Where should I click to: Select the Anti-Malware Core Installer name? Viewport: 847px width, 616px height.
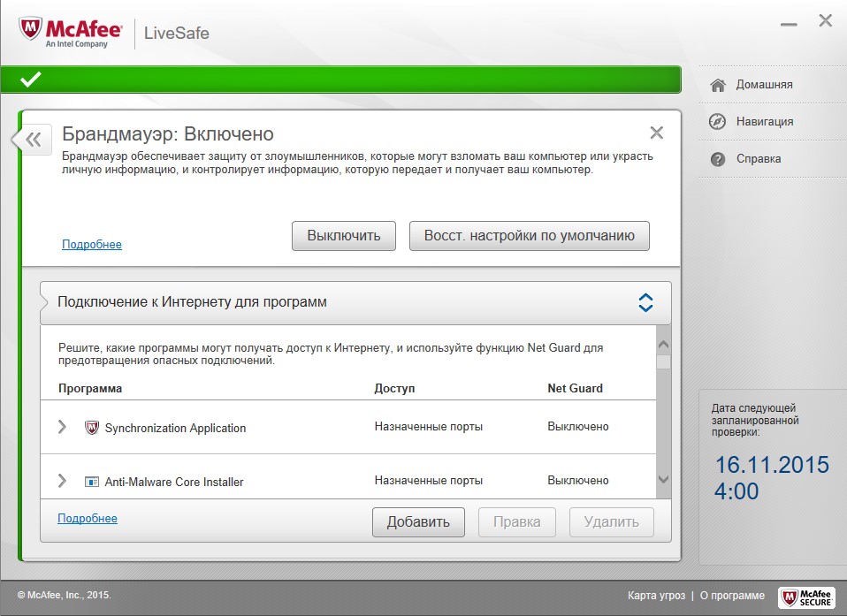coord(174,482)
